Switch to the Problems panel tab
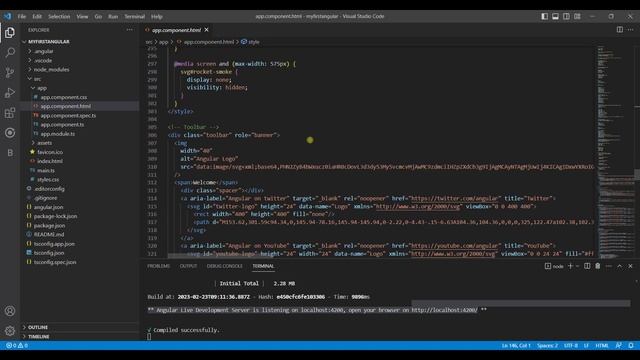 coord(158,266)
